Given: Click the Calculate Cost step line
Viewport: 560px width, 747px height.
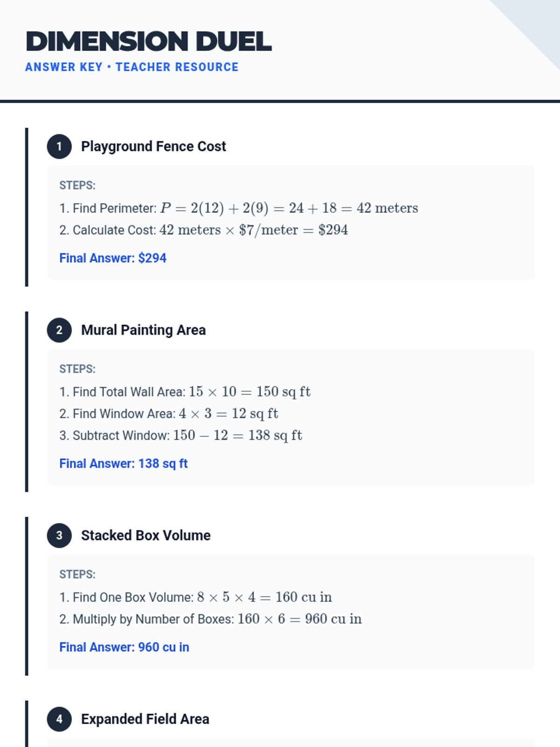Looking at the screenshot, I should (x=203, y=230).
